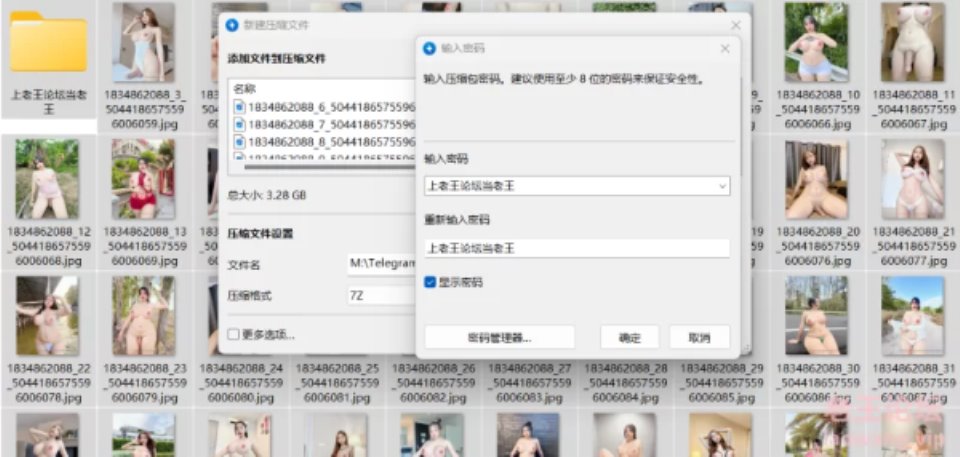Select thumbnail of 1834862088_31 file ending 6006087.jpg

913,315
